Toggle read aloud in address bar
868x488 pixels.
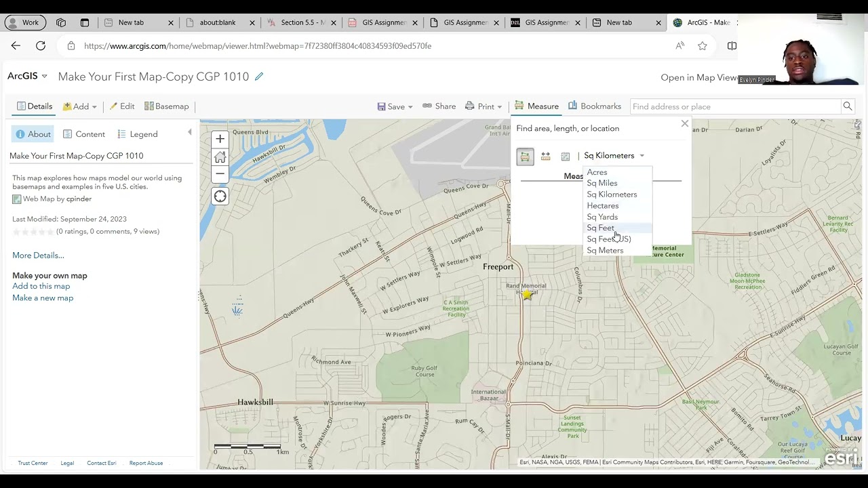coord(679,45)
